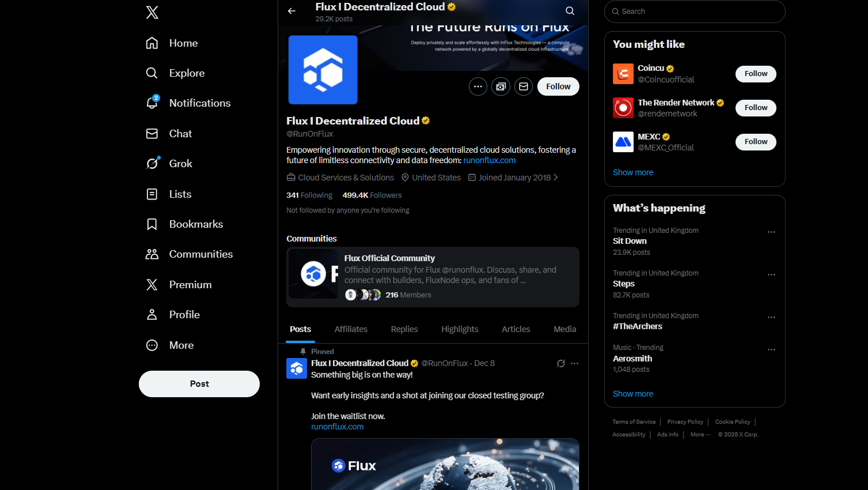Switch to the Highlights tab
Viewport: 868px width, 490px height.
460,329
